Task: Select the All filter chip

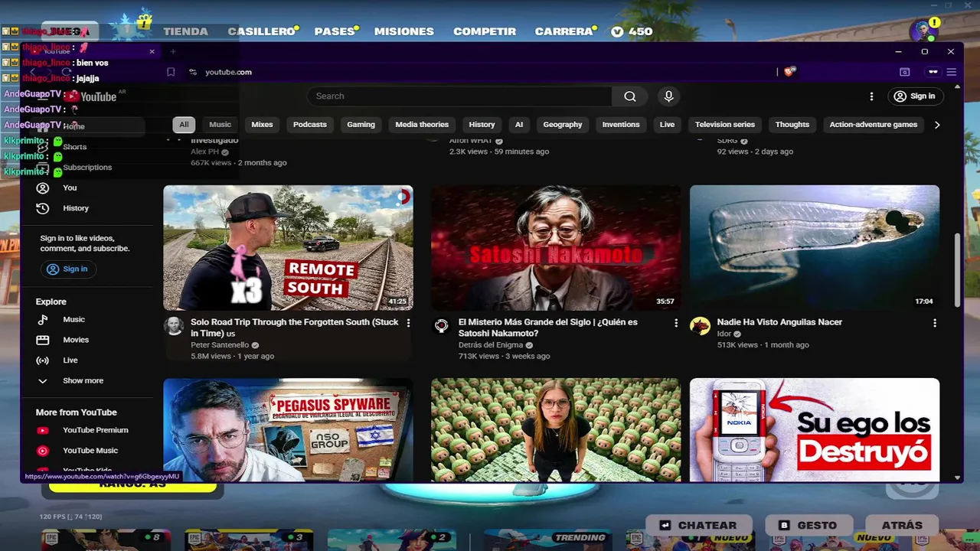Action: point(184,125)
